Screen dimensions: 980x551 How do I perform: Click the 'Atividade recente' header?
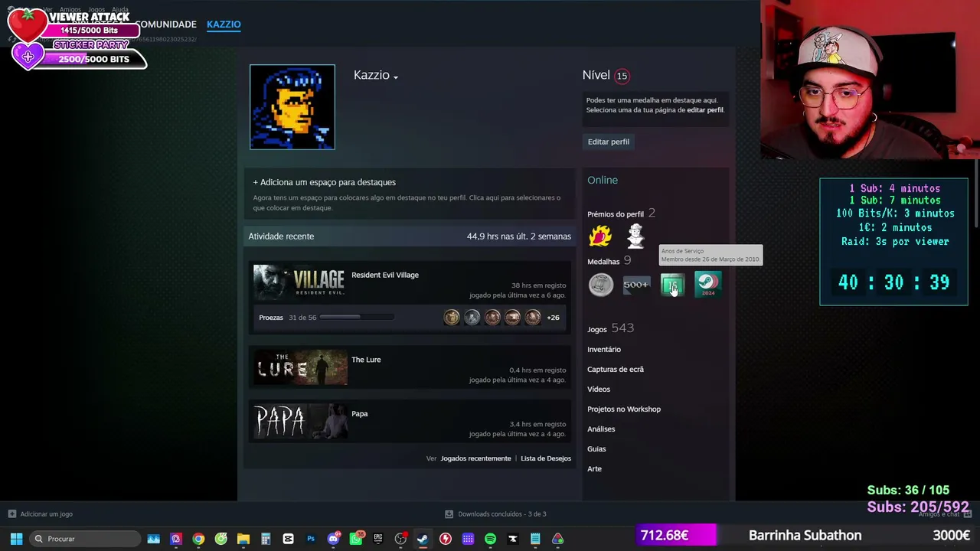click(x=281, y=236)
